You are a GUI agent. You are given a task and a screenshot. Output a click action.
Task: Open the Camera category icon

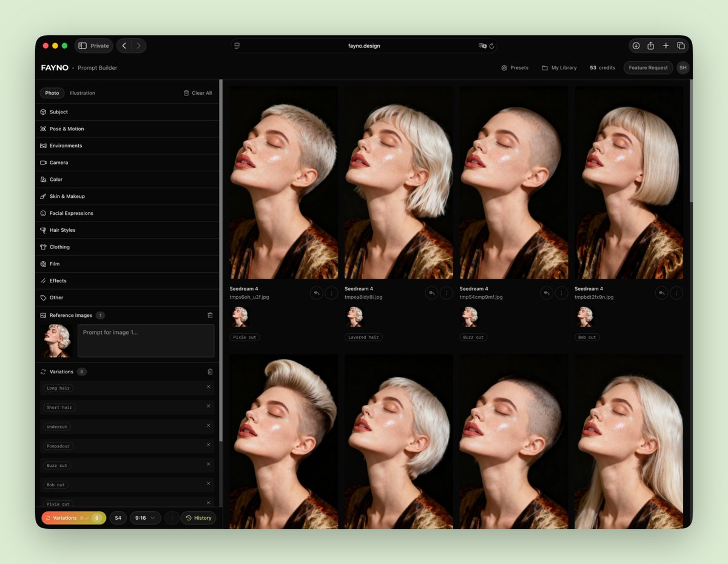[x=42, y=162]
